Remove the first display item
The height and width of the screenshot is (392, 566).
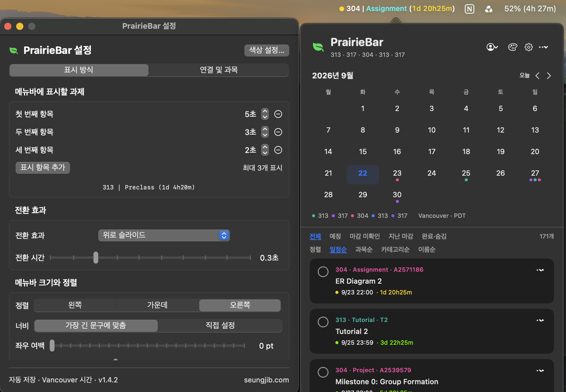point(278,114)
